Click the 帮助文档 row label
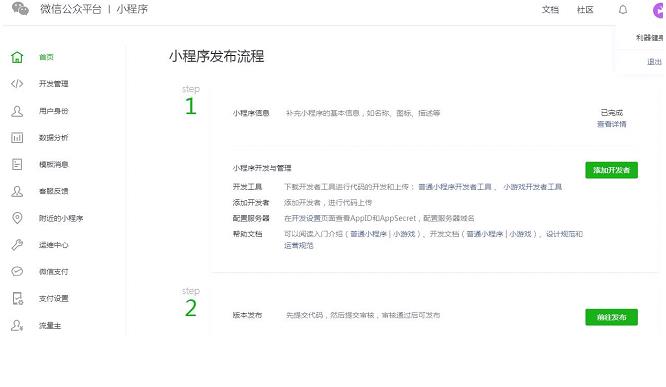666x387 pixels. click(247, 234)
